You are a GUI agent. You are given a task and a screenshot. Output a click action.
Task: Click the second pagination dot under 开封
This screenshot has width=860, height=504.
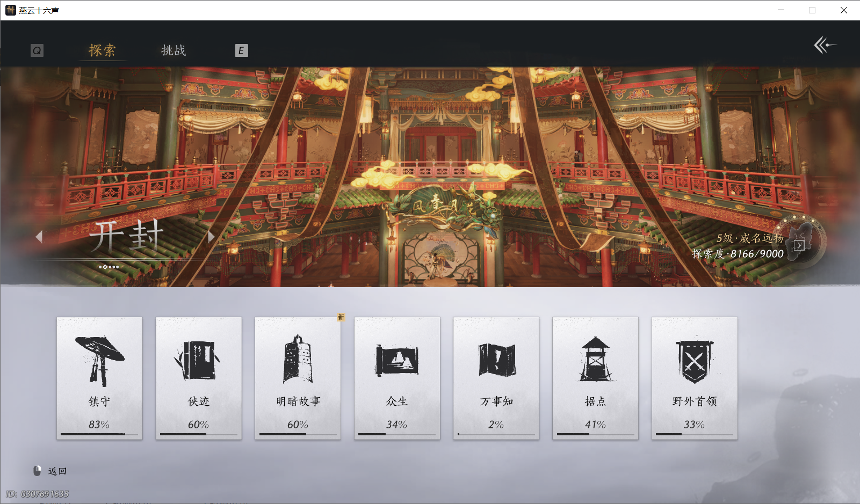pos(105,267)
